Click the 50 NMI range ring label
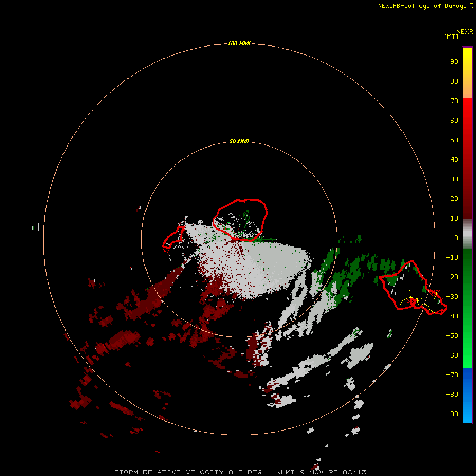The width and height of the screenshot is (476, 476). (239, 141)
